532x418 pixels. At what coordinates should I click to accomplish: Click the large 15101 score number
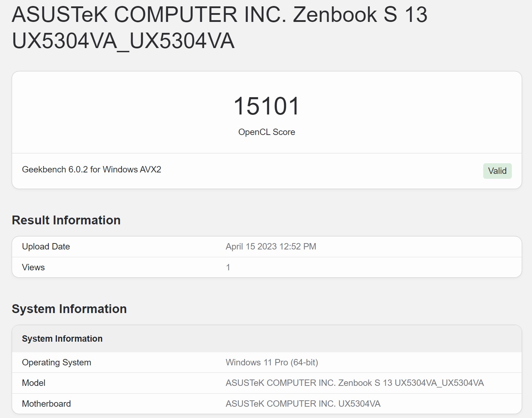[267, 106]
